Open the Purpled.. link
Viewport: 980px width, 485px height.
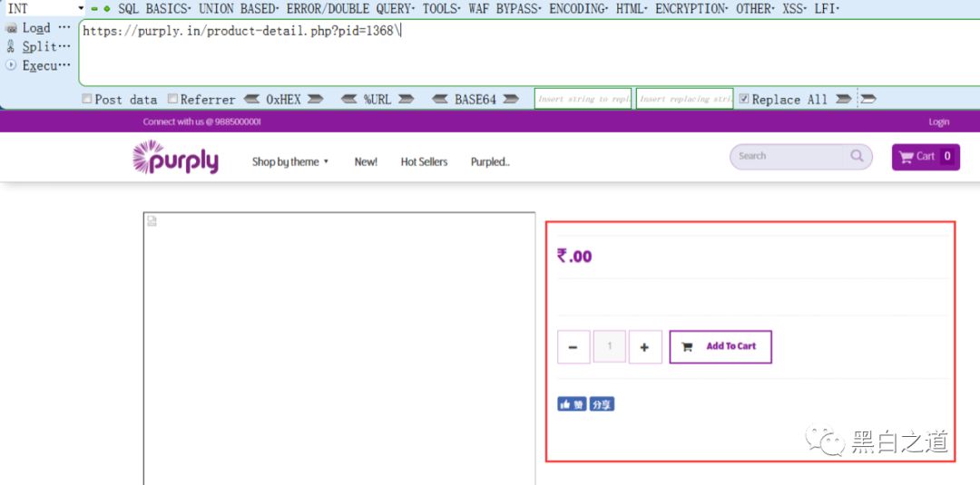[x=490, y=161]
